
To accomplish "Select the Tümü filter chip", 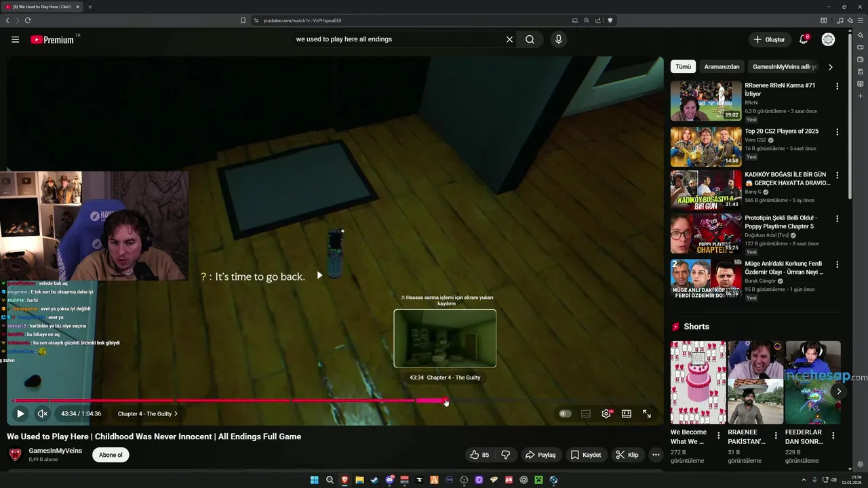I will coord(683,66).
